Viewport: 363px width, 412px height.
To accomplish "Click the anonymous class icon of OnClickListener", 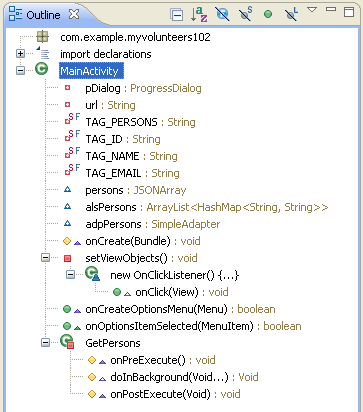I will point(92,274).
